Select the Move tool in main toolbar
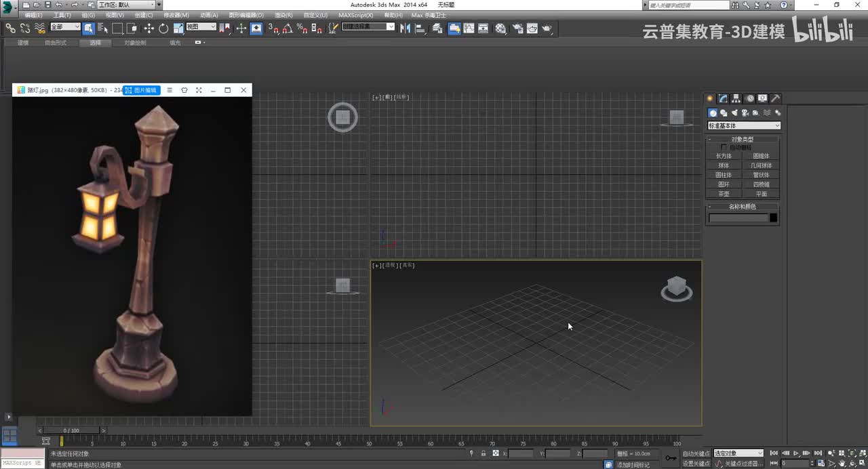 pos(149,28)
